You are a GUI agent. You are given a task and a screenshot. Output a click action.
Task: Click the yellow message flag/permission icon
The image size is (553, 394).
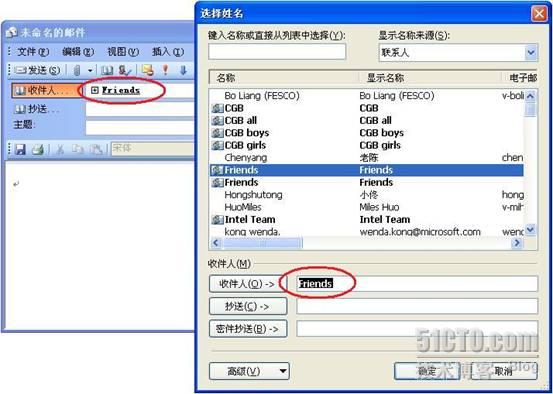pyautogui.click(x=147, y=70)
